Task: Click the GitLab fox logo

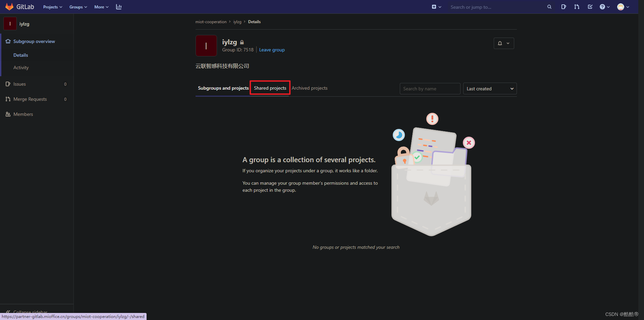Action: (x=9, y=7)
